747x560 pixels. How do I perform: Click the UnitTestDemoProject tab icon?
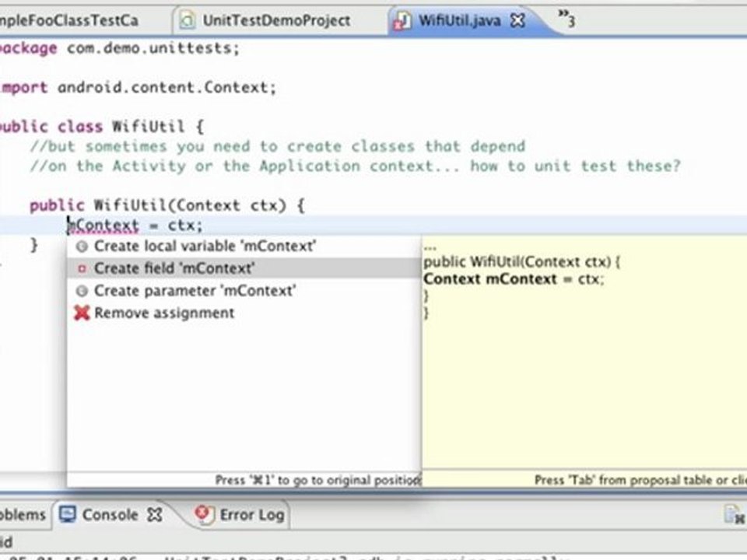pos(188,21)
